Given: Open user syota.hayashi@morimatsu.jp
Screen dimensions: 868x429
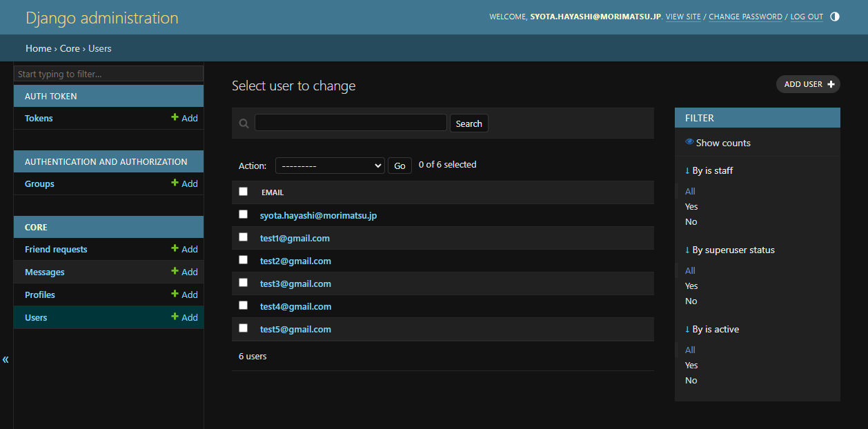Looking at the screenshot, I should pyautogui.click(x=318, y=215).
